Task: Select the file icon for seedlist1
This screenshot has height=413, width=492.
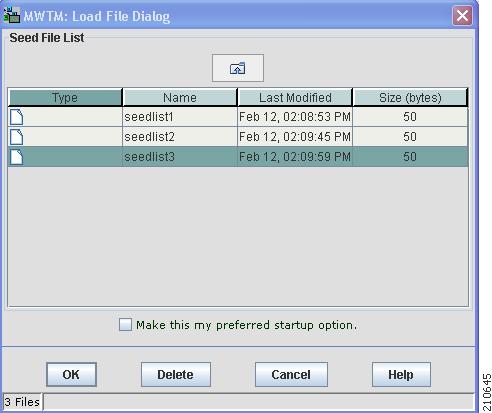Action: pos(16,117)
